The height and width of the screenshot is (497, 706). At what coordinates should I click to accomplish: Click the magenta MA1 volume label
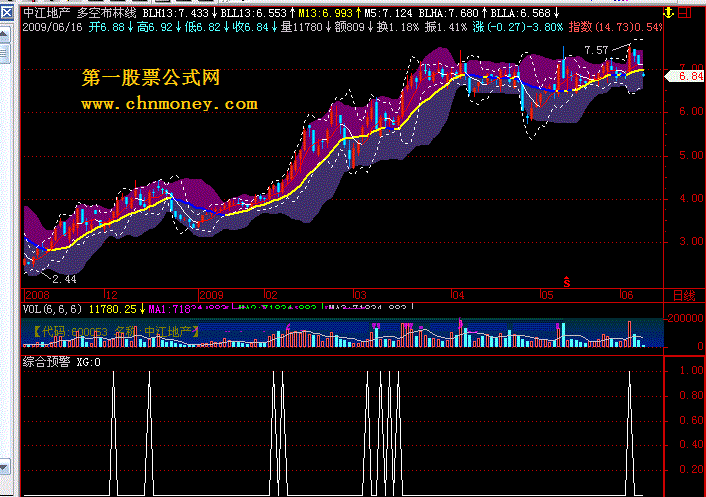170,309
